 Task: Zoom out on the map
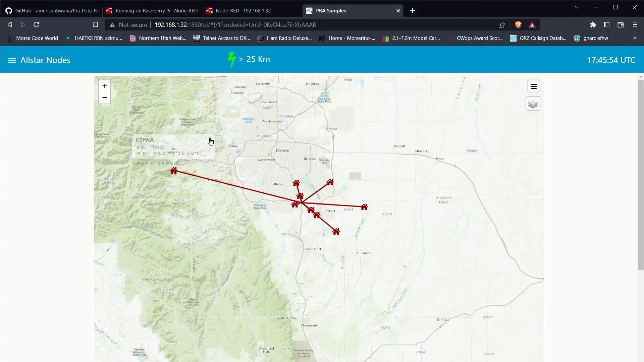tap(105, 98)
